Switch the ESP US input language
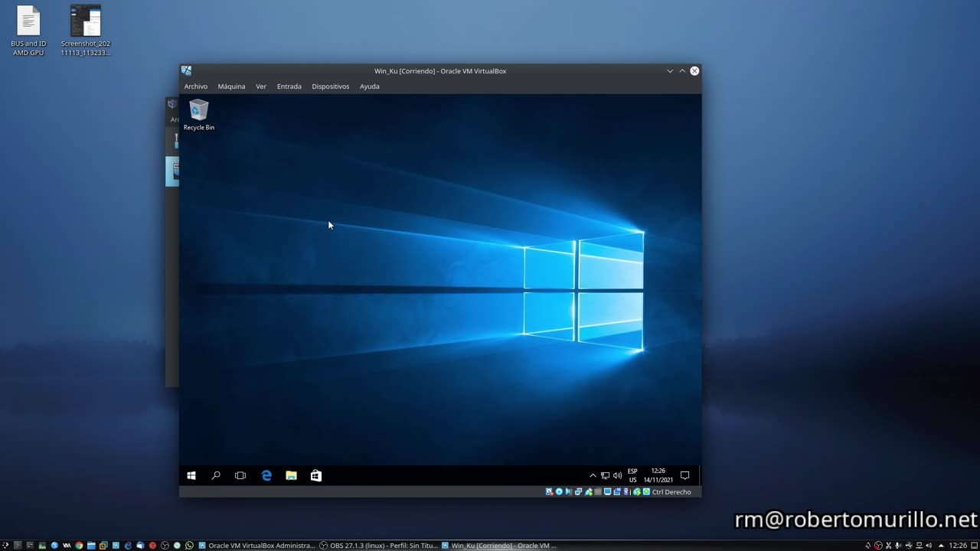 click(632, 475)
